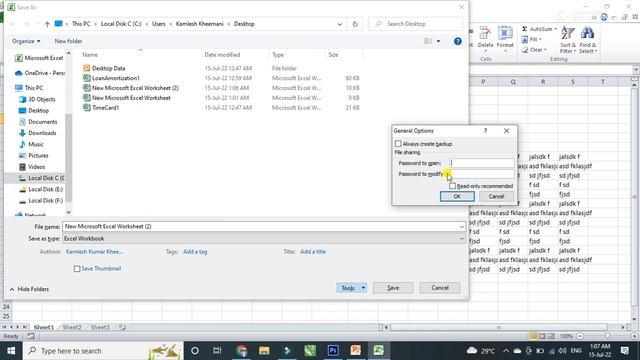This screenshot has width=640, height=360.
Task: Cancel the Save As dialog
Action: click(440, 288)
